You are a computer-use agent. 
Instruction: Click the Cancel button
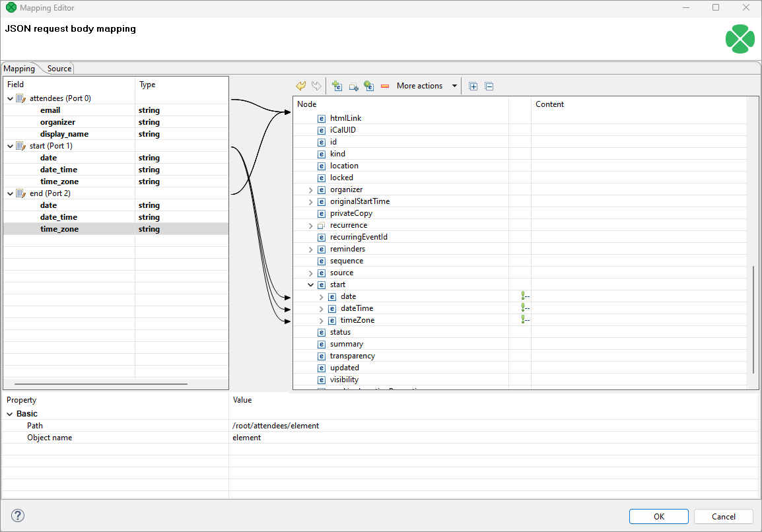pos(723,516)
